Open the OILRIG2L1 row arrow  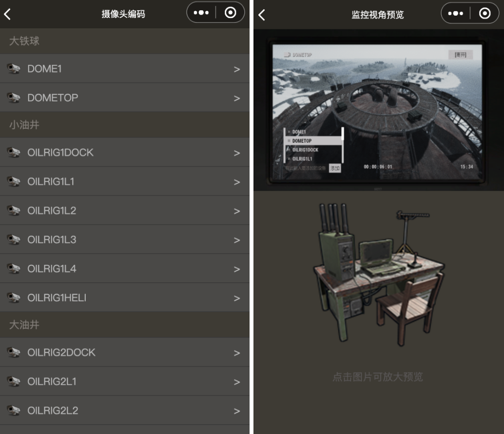(x=237, y=382)
